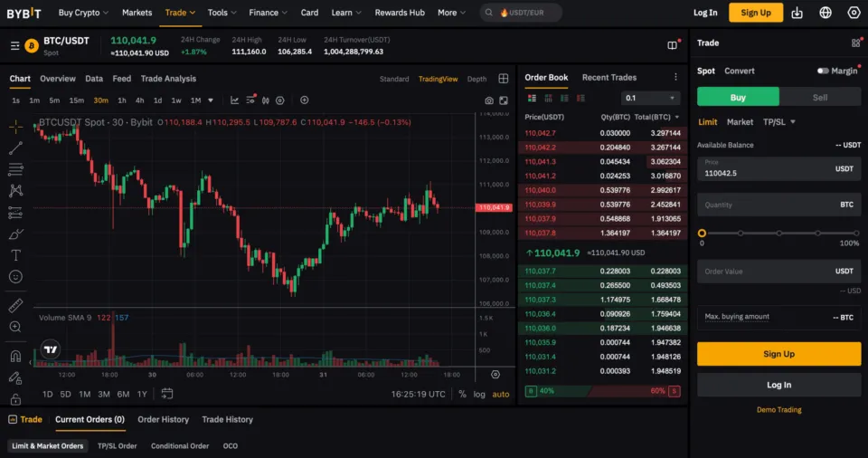Click the Log In button in trade panel

tap(778, 385)
